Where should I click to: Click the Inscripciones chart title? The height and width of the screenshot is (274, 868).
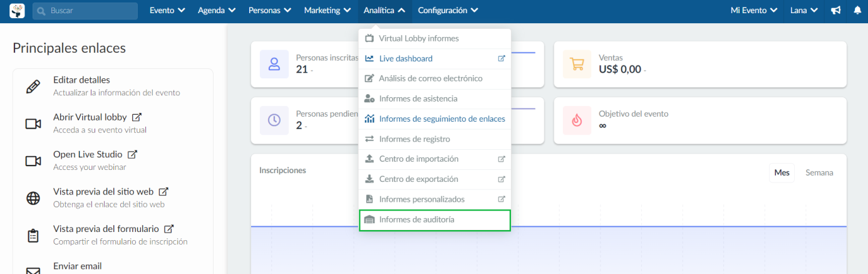point(282,170)
